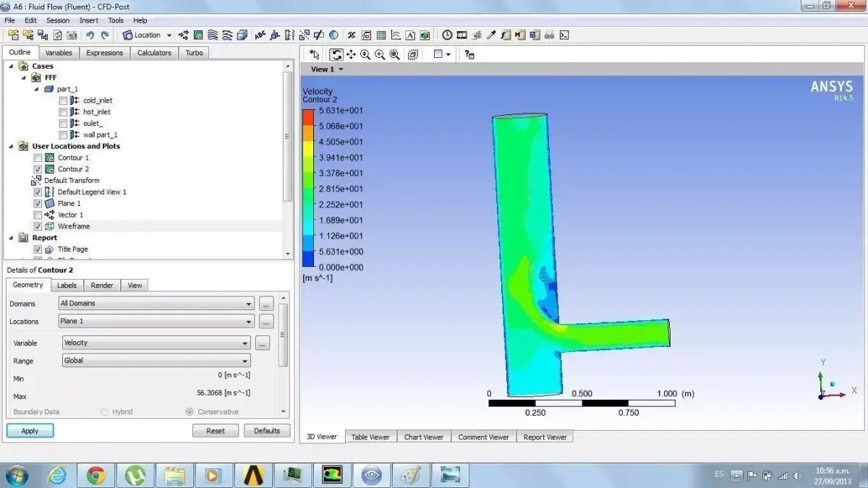Open the Timestep Selector clock icon

446,35
